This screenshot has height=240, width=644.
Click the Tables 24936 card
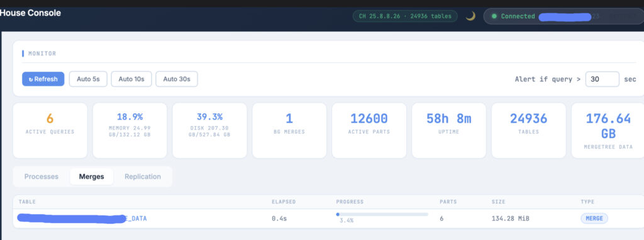pos(528,130)
